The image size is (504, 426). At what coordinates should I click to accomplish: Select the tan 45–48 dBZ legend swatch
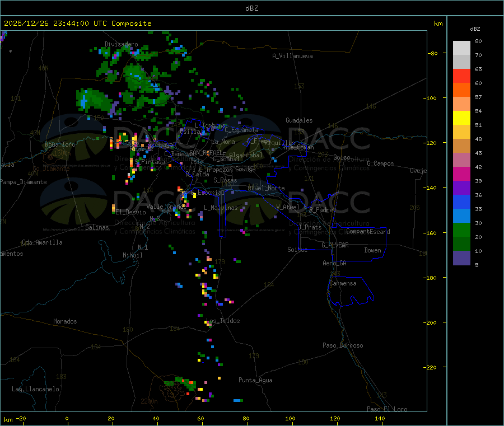[x=461, y=146]
